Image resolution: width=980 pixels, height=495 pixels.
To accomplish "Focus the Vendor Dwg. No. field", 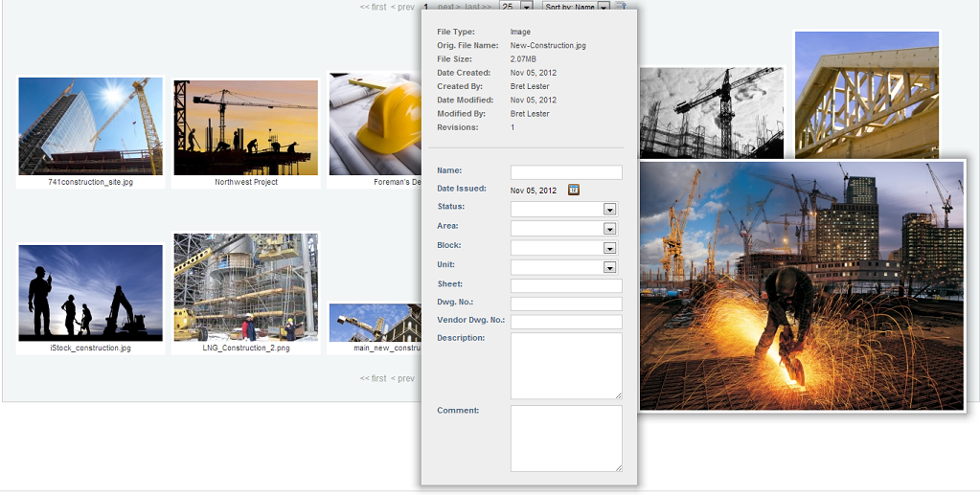I will point(566,322).
